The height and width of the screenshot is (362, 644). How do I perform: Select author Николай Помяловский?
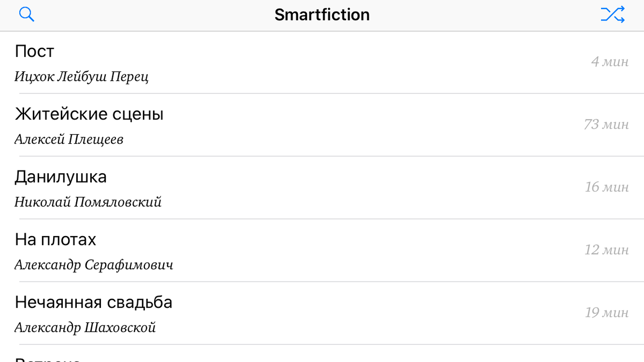[88, 202]
